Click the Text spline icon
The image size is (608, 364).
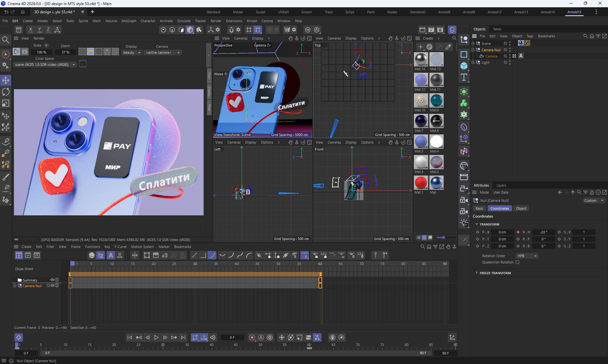tap(464, 77)
